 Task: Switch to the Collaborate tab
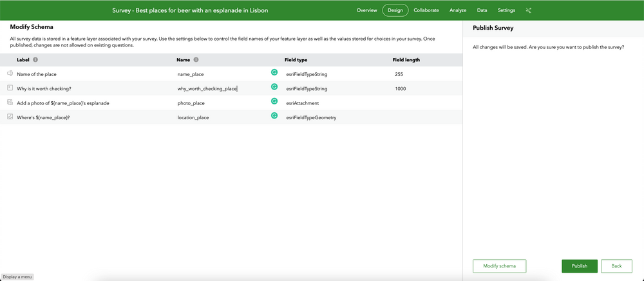pos(426,10)
